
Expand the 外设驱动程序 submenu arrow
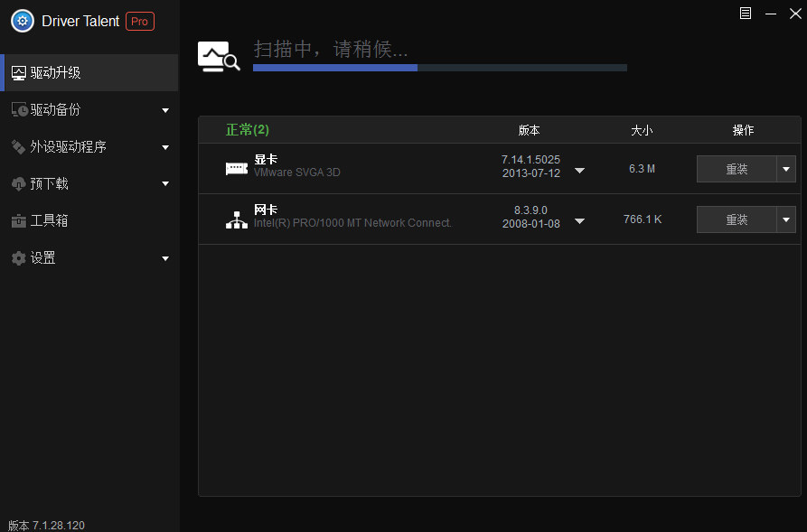(165, 147)
